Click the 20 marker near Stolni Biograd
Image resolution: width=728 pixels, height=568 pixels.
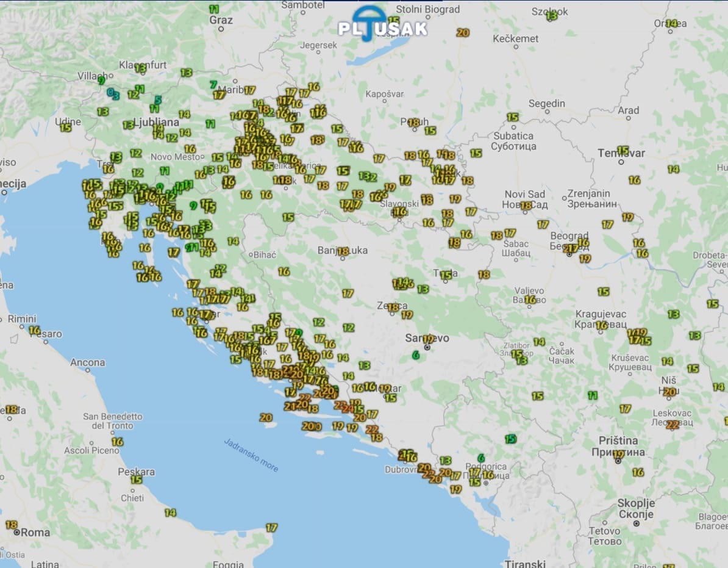coord(463,33)
